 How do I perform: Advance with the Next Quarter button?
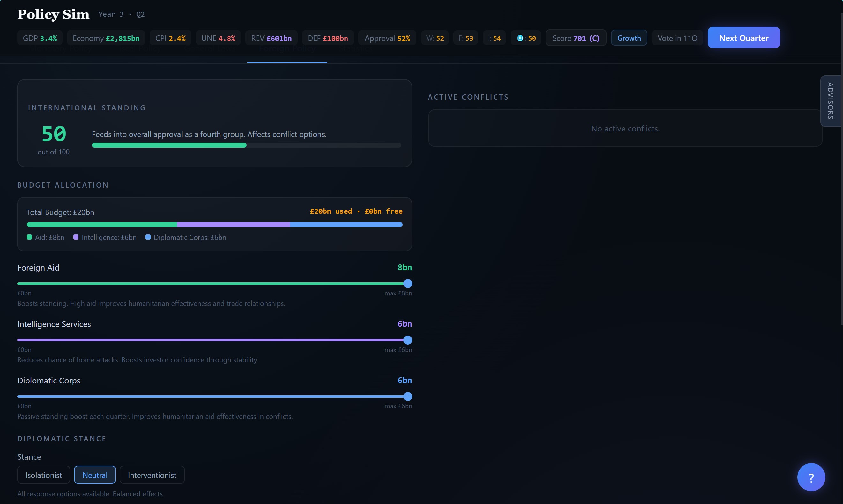tap(743, 38)
